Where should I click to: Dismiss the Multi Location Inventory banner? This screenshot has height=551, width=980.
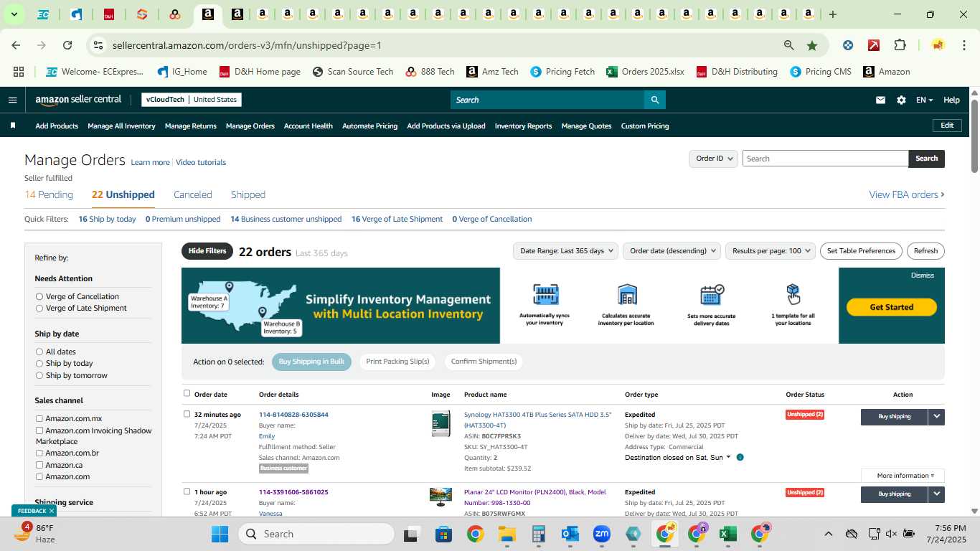point(923,275)
